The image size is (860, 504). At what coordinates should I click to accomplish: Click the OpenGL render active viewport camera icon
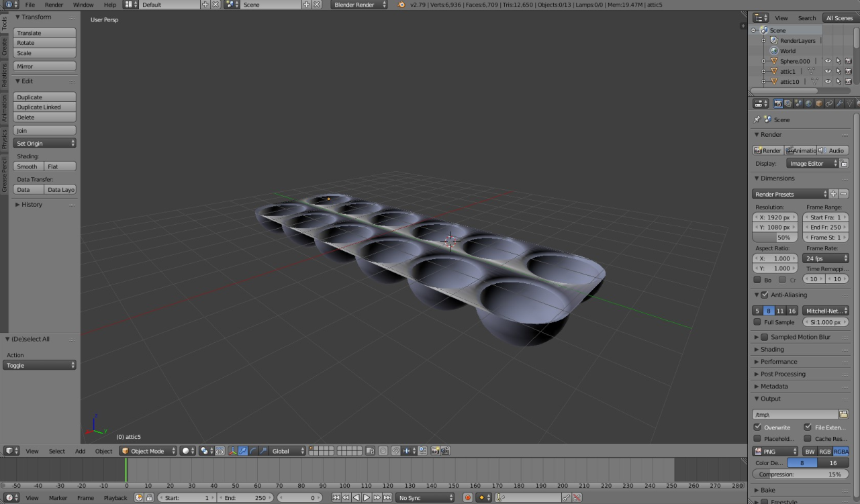[x=435, y=451]
